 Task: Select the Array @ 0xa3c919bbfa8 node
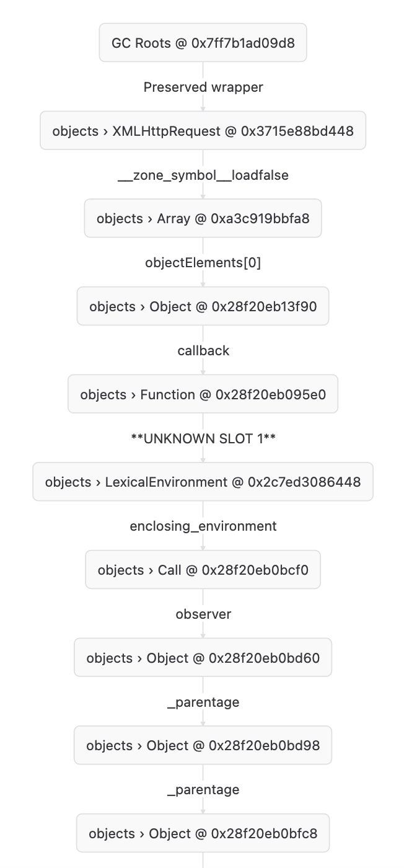[x=203, y=218]
